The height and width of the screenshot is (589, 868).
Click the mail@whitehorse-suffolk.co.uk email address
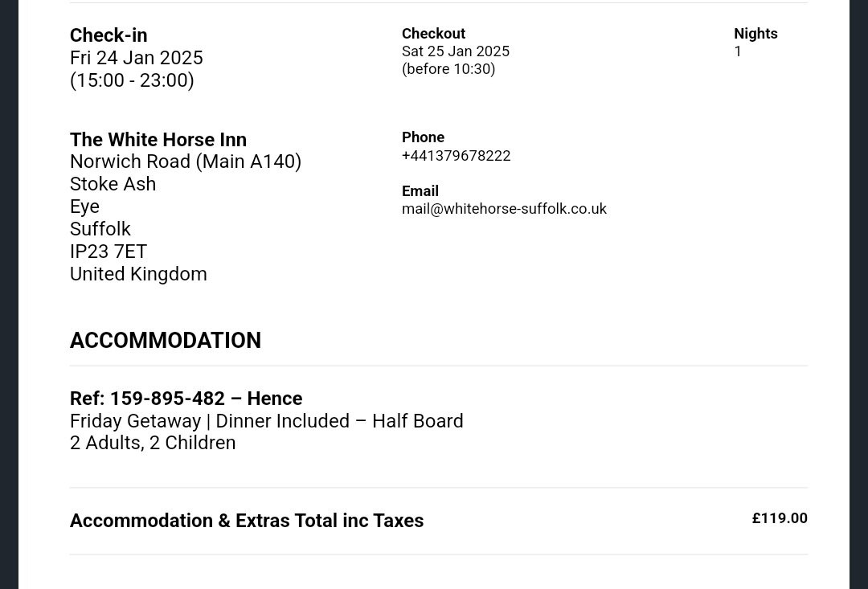click(x=504, y=209)
